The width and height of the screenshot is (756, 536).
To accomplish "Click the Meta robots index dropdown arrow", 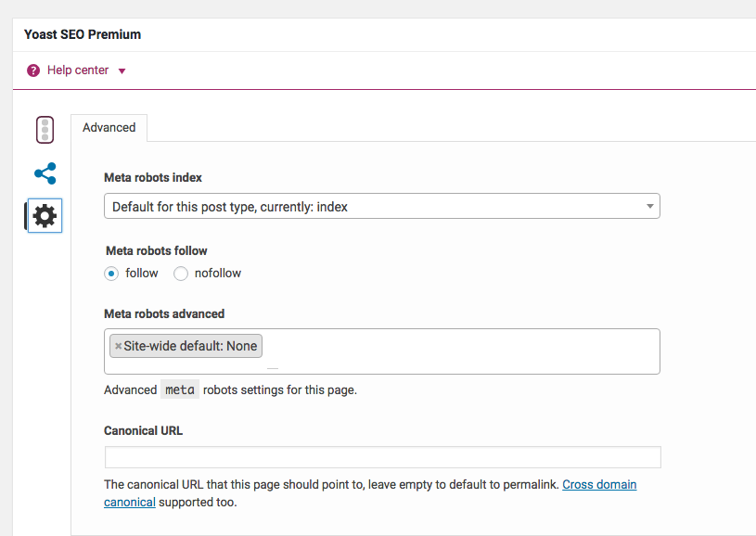I will pyautogui.click(x=649, y=206).
